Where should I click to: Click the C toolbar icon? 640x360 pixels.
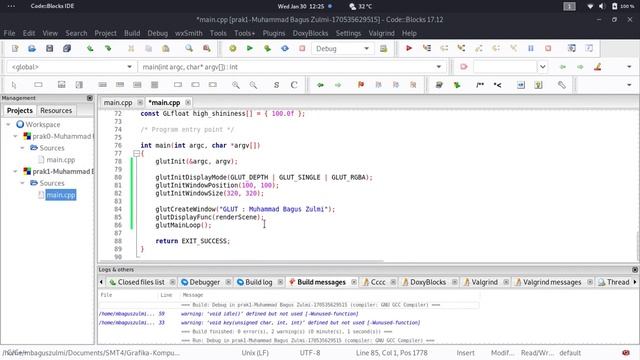point(294,85)
